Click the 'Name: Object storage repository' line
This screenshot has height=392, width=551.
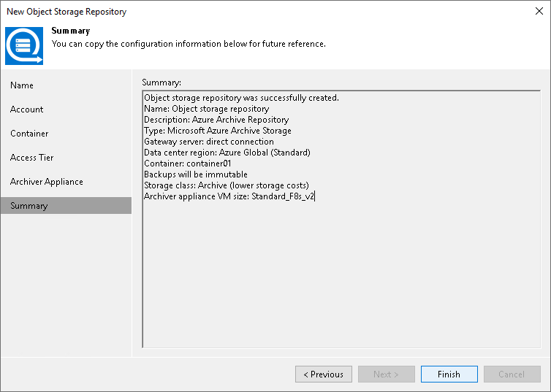(206, 109)
